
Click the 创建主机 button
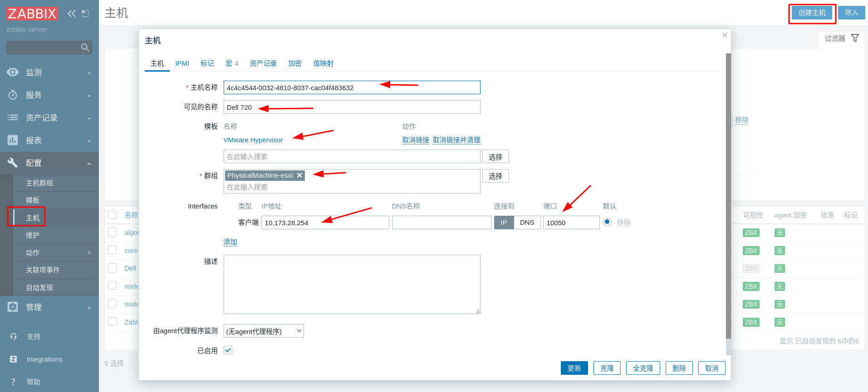[x=812, y=13]
